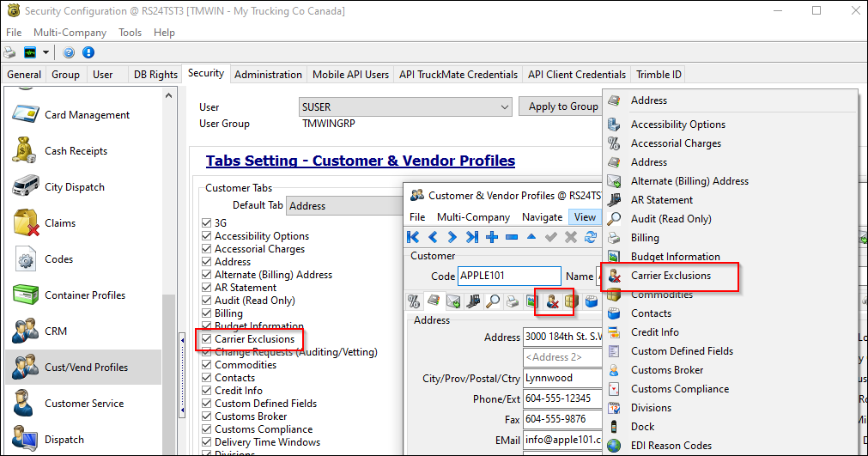Click the customer Code field APPLE101
868x456 pixels.
(508, 276)
